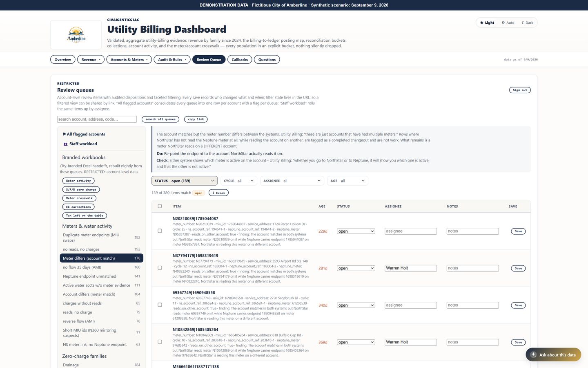Viewport: 588px width, 368px height.
Task: Download the Excel export
Action: pos(218,193)
